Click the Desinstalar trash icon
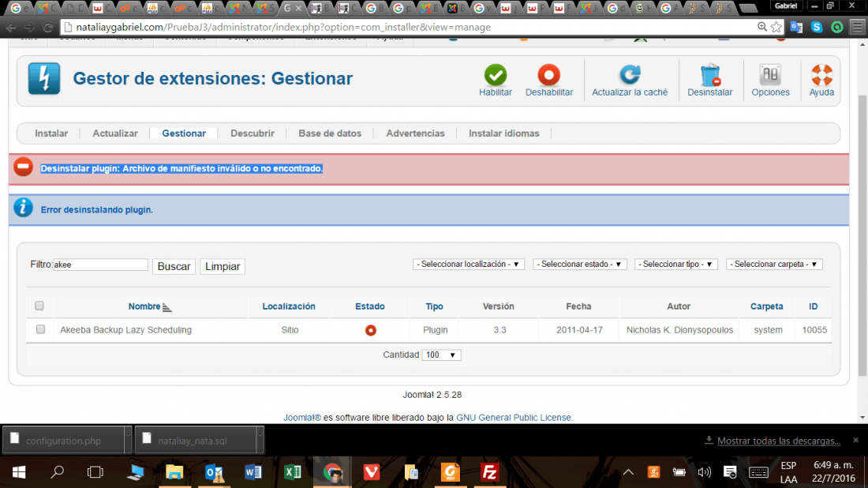Image resolution: width=868 pixels, height=488 pixels. pos(709,75)
